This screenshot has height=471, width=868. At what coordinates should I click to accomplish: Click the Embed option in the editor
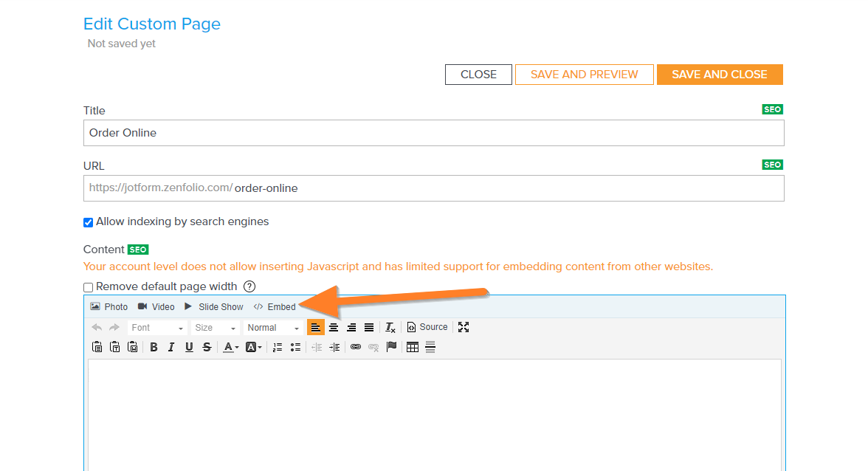point(275,307)
